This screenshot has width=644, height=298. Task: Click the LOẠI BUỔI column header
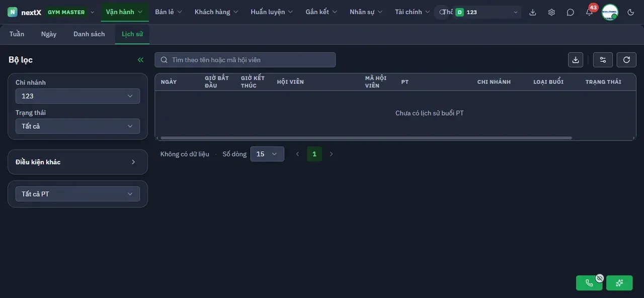coord(548,82)
